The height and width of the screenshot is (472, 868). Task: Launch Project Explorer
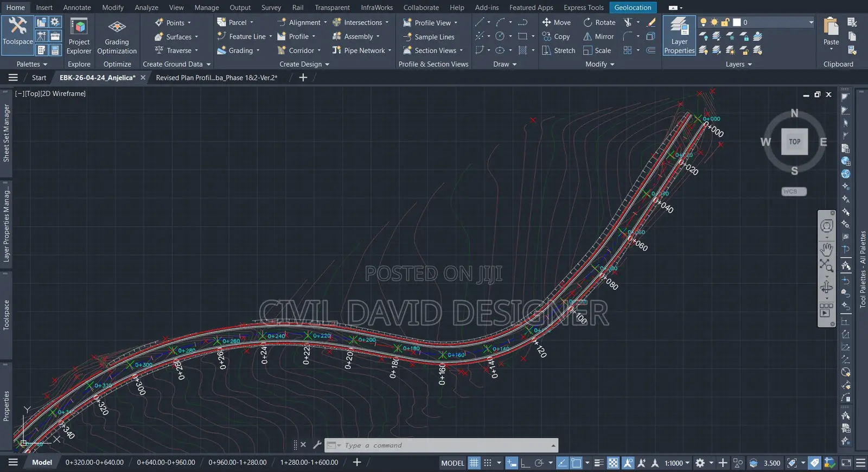coord(79,36)
